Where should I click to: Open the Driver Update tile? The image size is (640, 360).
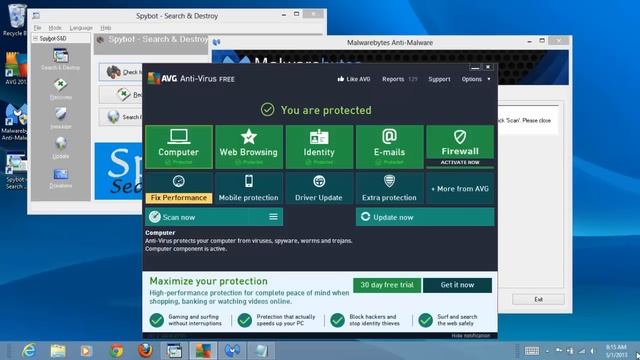(319, 188)
